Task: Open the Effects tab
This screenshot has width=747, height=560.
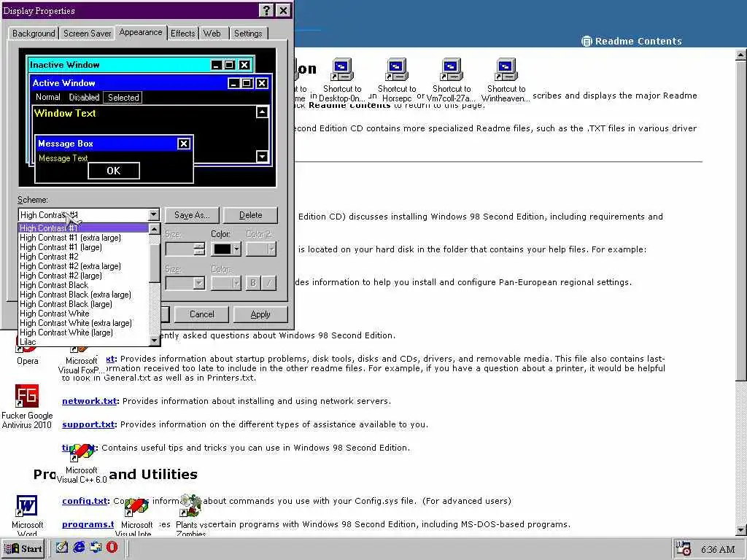Action: coord(183,34)
